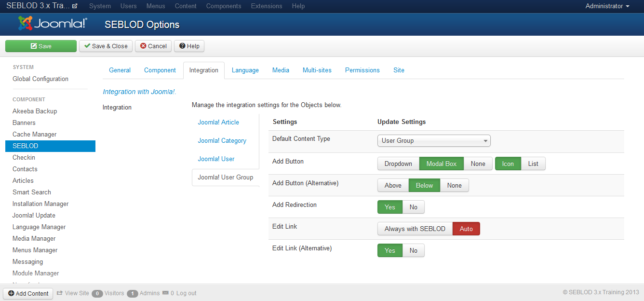Open Global Configuration in sidebar
The width and height of the screenshot is (644, 301).
pyautogui.click(x=40, y=79)
